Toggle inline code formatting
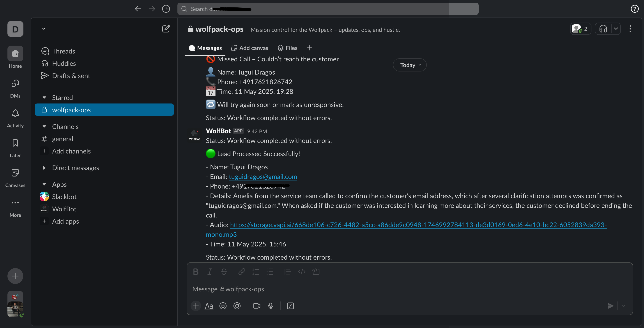Screen dimensions: 644x328 point(302,272)
